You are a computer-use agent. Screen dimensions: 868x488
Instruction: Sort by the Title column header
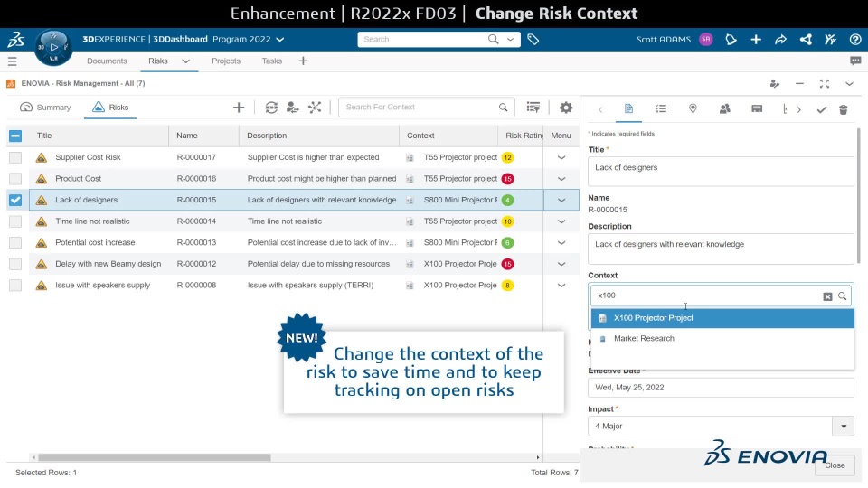[x=44, y=136]
